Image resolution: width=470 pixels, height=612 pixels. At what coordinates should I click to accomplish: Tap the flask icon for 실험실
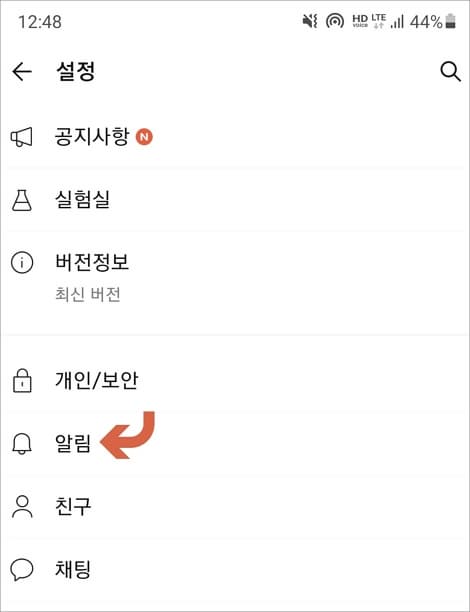(x=22, y=201)
